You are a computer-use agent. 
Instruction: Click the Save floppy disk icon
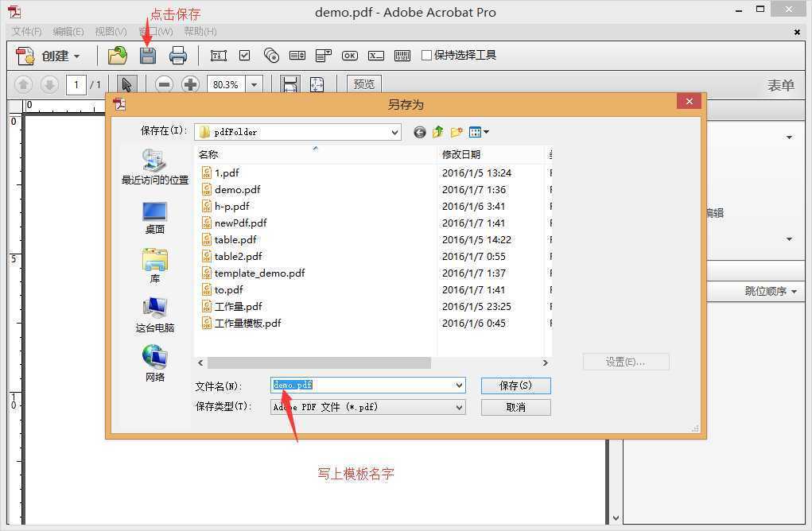[x=148, y=56]
